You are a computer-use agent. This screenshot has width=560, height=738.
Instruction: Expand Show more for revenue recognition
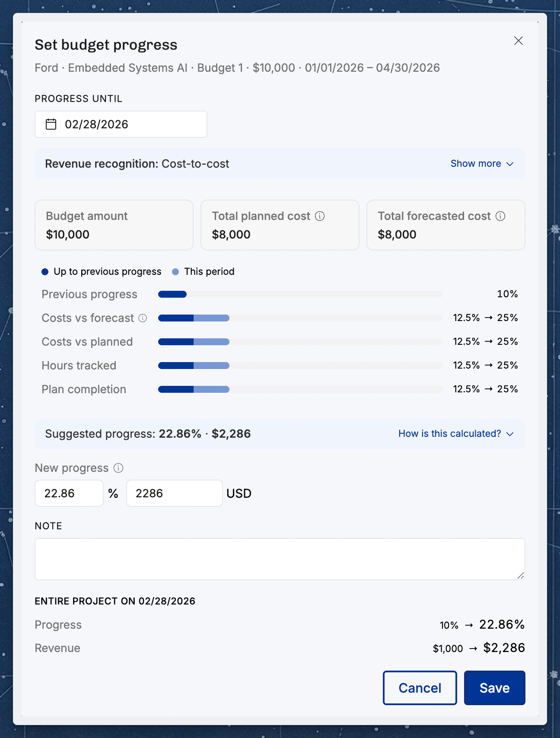482,164
